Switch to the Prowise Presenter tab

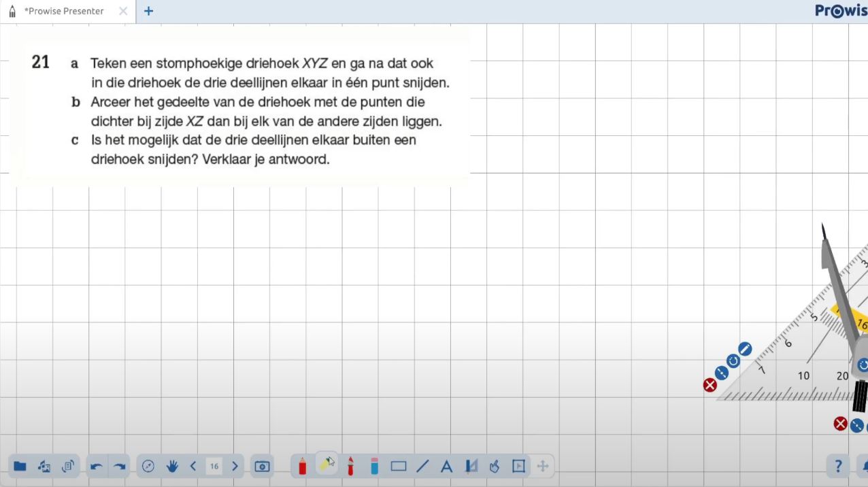point(64,11)
